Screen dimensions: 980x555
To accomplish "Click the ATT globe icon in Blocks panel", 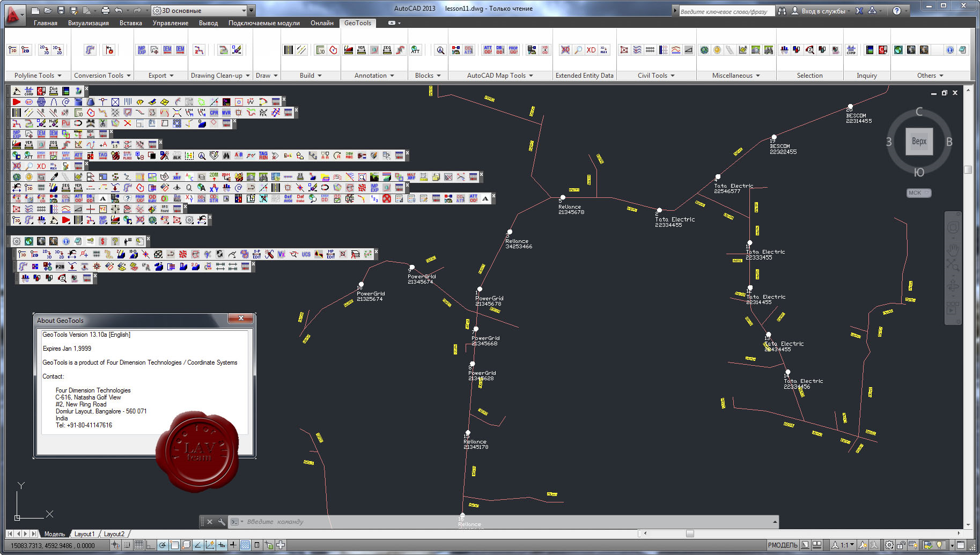I will (416, 50).
